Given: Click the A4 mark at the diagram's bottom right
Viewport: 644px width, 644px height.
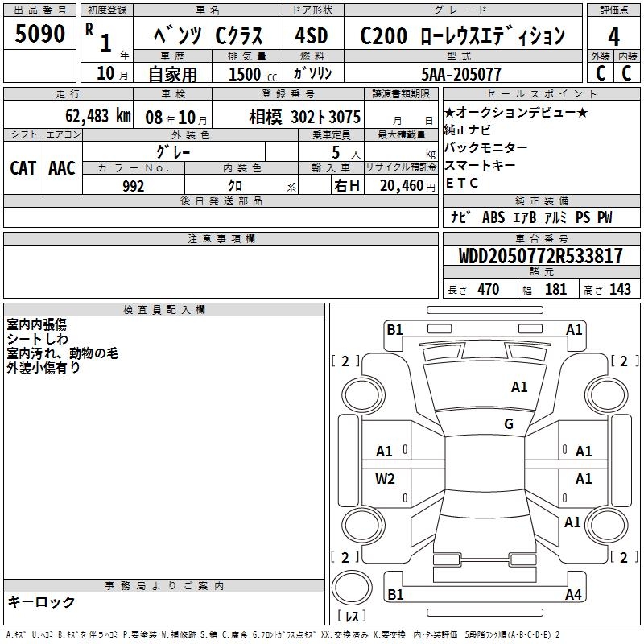Looking at the screenshot, I should pyautogui.click(x=573, y=595).
